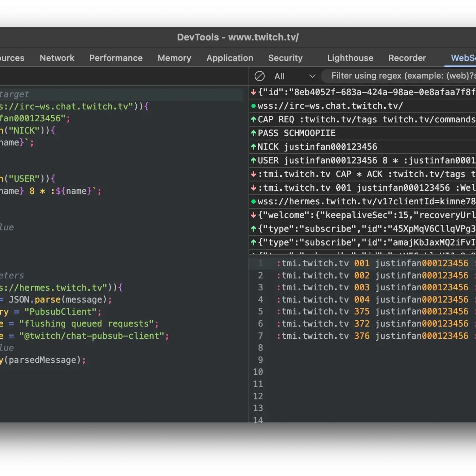Click the "USER" string in the code editor

click(24, 179)
